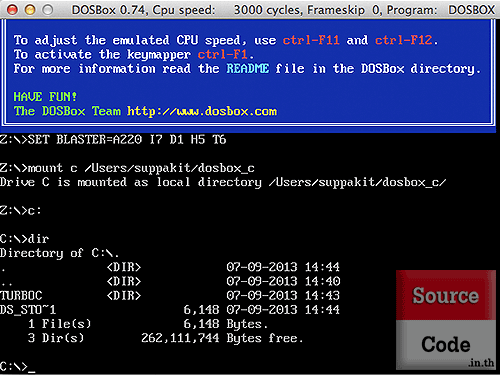This screenshot has height=375, width=500.
Task: Click the ctrl-F12 shortcut text
Action: pyautogui.click(x=404, y=40)
